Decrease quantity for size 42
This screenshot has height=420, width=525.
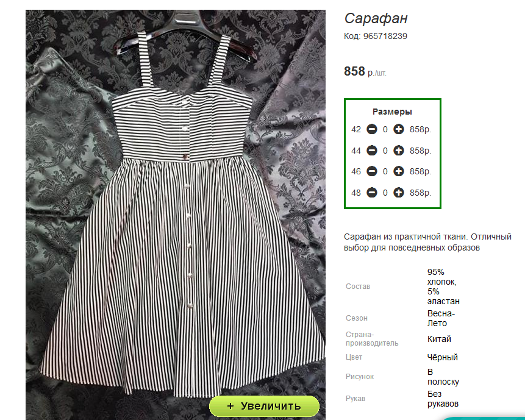(x=372, y=129)
